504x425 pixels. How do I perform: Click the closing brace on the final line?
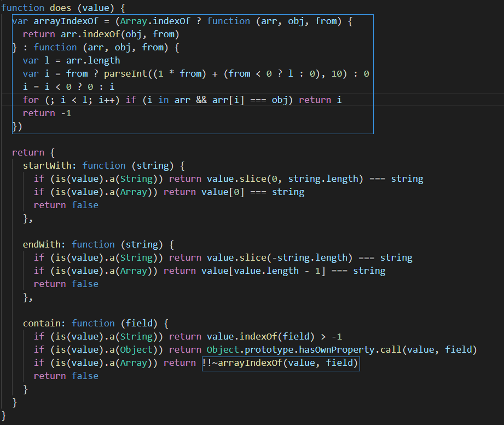3,415
